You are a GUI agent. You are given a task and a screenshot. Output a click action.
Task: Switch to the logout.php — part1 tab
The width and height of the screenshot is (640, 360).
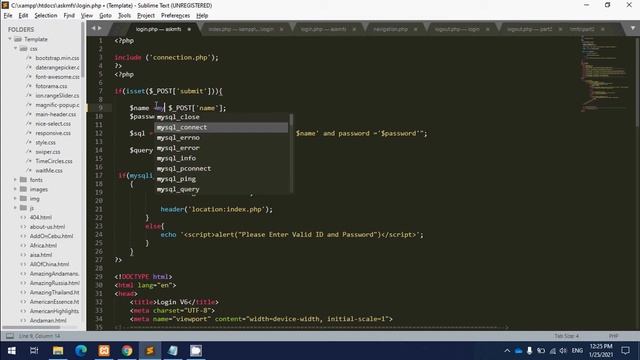(529, 29)
